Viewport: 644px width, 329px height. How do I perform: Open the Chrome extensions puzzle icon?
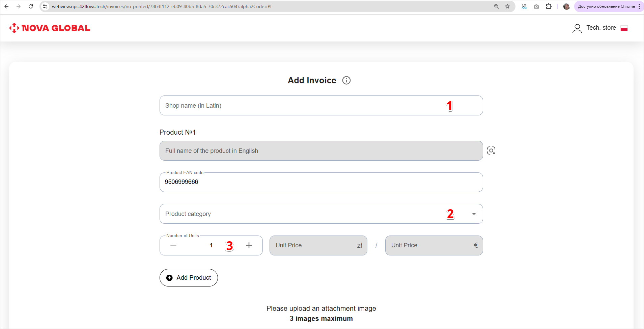[549, 6]
